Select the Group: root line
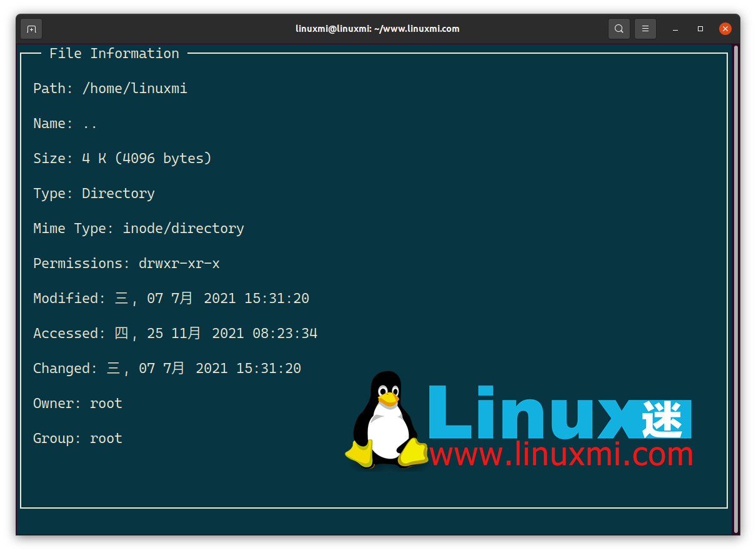Screen dimensions: 756x553 pos(77,439)
